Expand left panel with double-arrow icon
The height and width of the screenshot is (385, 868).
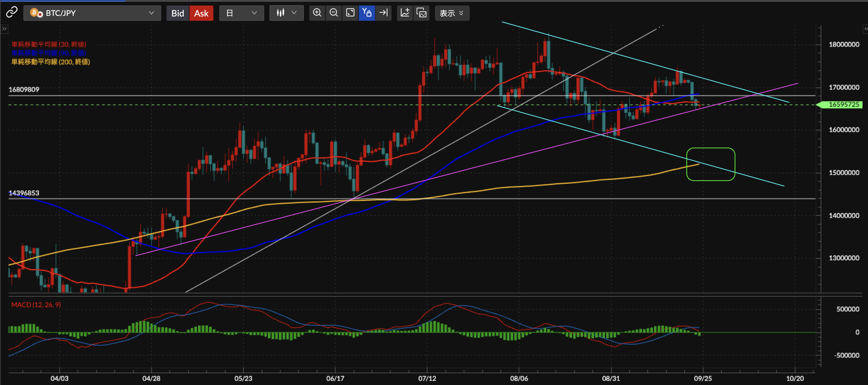[x=4, y=29]
